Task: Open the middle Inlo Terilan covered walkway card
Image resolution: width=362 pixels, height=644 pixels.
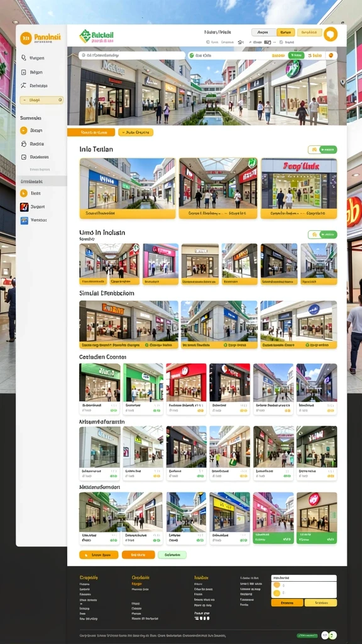Action: click(218, 188)
